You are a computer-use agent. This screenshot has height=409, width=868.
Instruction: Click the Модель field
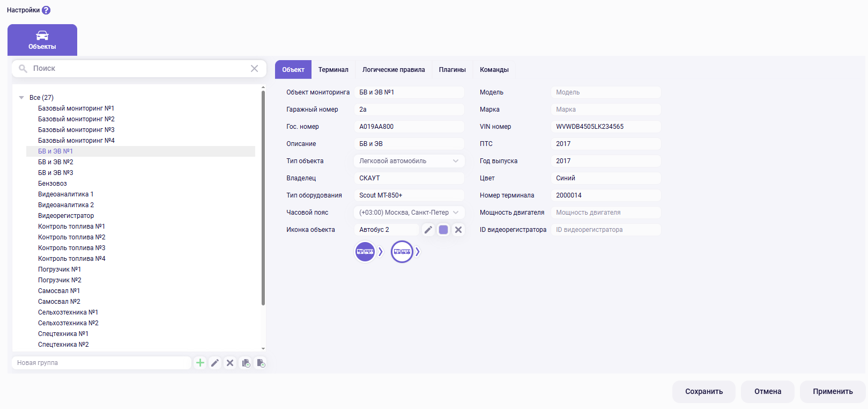click(606, 92)
